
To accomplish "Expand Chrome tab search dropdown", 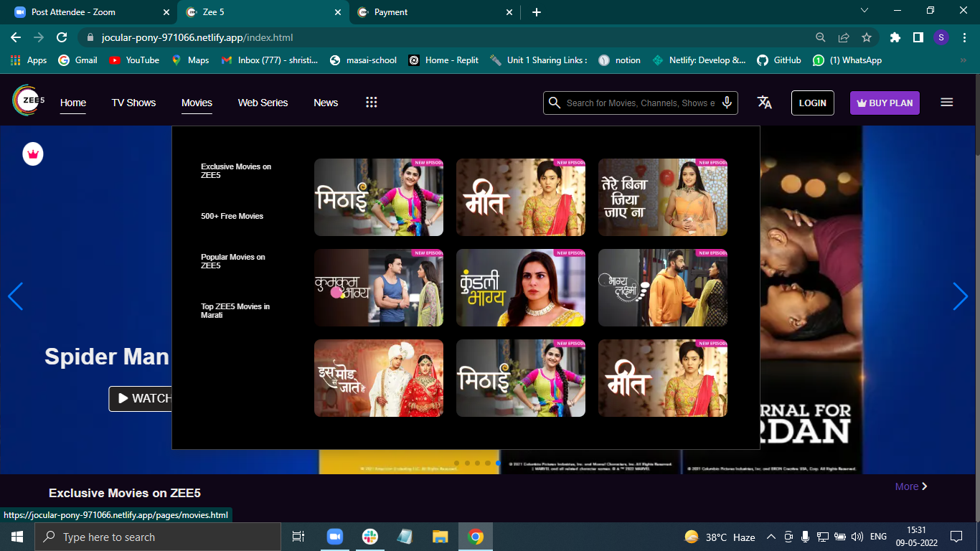I will click(864, 11).
